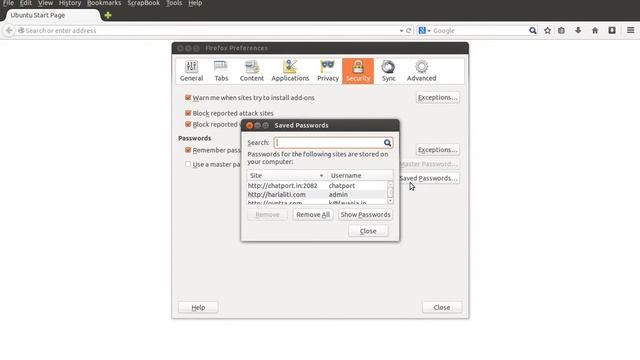Open the Applications preferences pane
640x360 pixels.
[290, 71]
